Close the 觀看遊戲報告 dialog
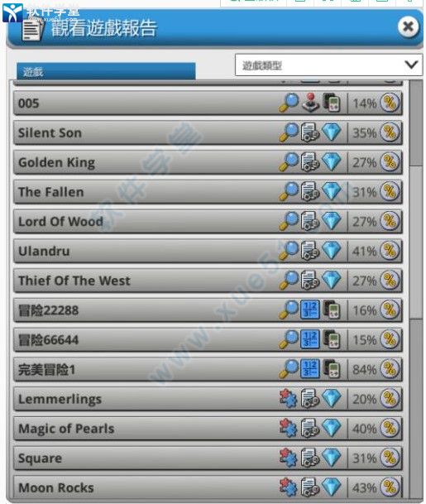This screenshot has height=504, width=426. coord(409,26)
